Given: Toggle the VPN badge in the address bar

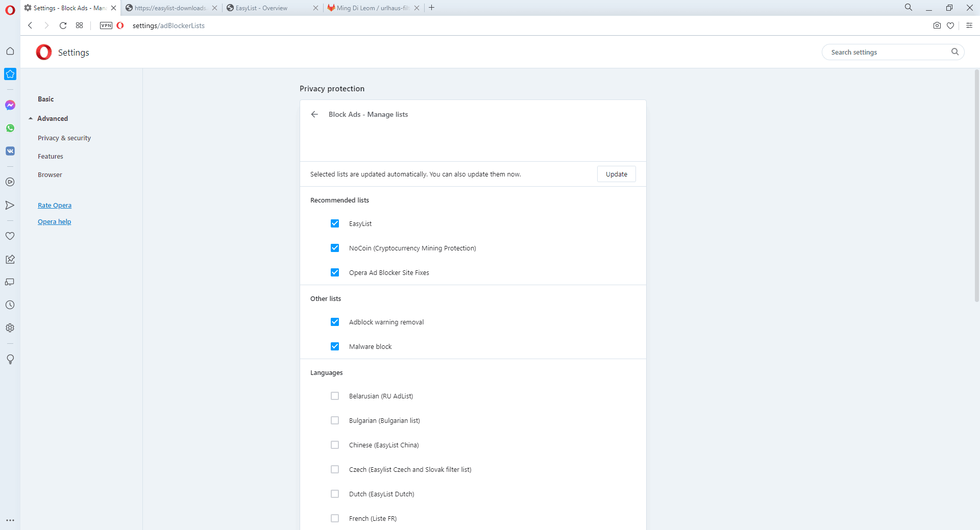Looking at the screenshot, I should tap(106, 26).
